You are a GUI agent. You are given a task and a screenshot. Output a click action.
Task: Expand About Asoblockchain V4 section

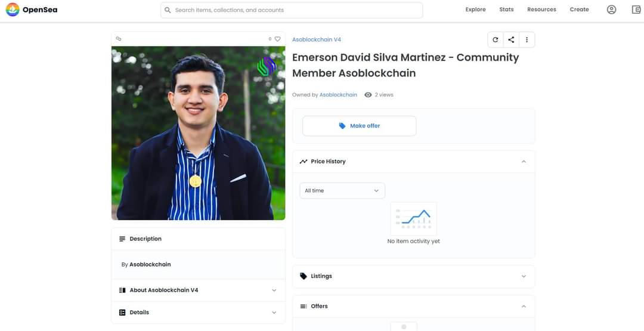(x=274, y=290)
